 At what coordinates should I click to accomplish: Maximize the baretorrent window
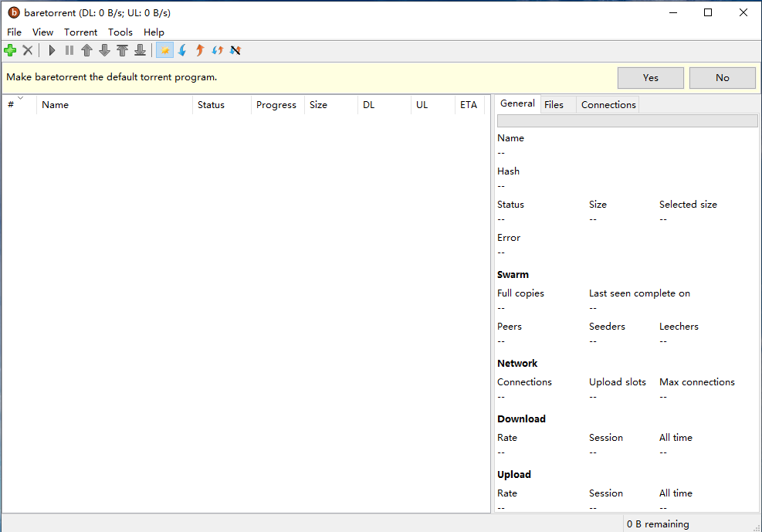click(x=708, y=12)
